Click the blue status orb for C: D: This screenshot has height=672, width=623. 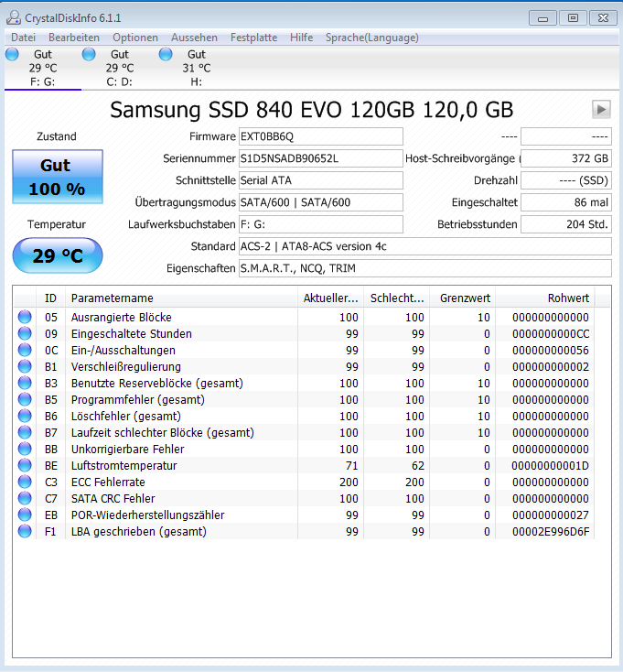(x=89, y=54)
